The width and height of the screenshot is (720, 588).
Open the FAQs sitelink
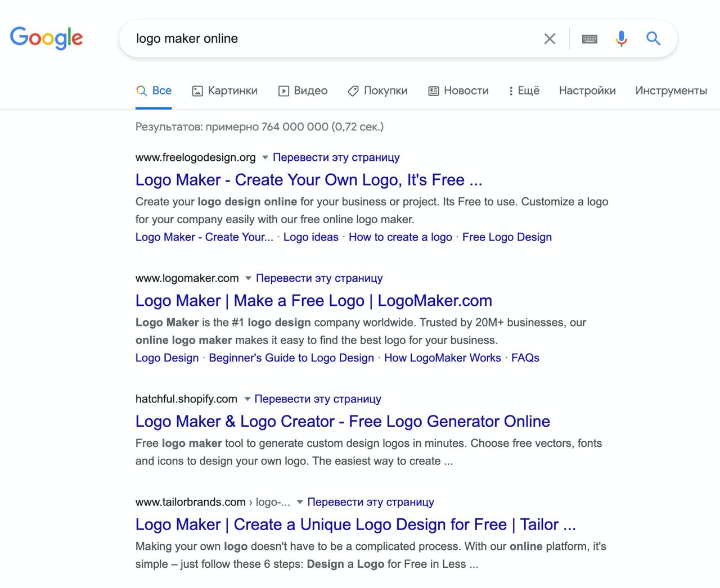pyautogui.click(x=525, y=358)
